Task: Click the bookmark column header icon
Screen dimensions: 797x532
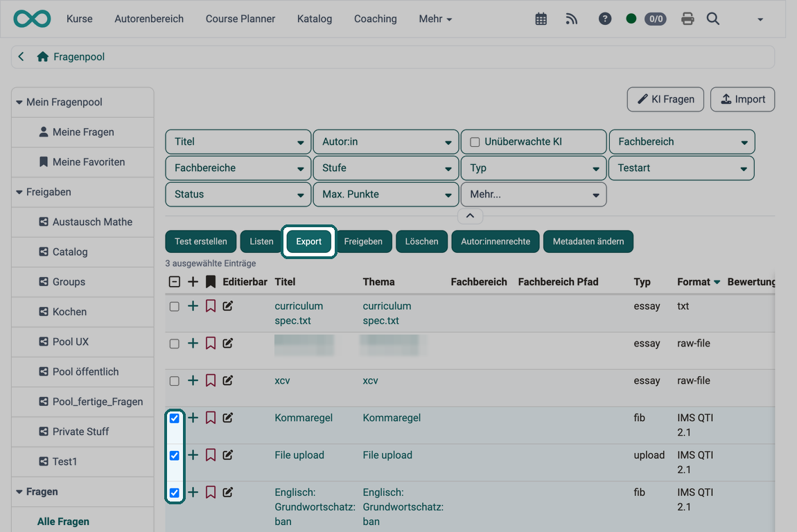Action: [211, 281]
